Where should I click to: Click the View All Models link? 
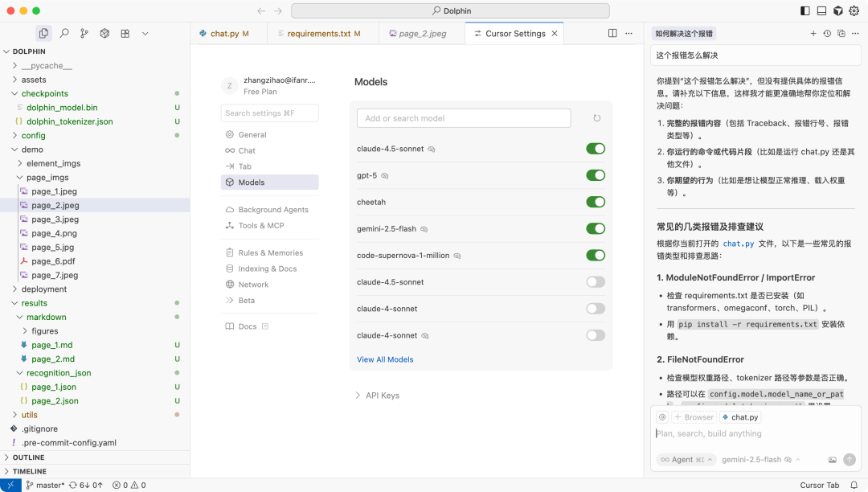point(385,359)
